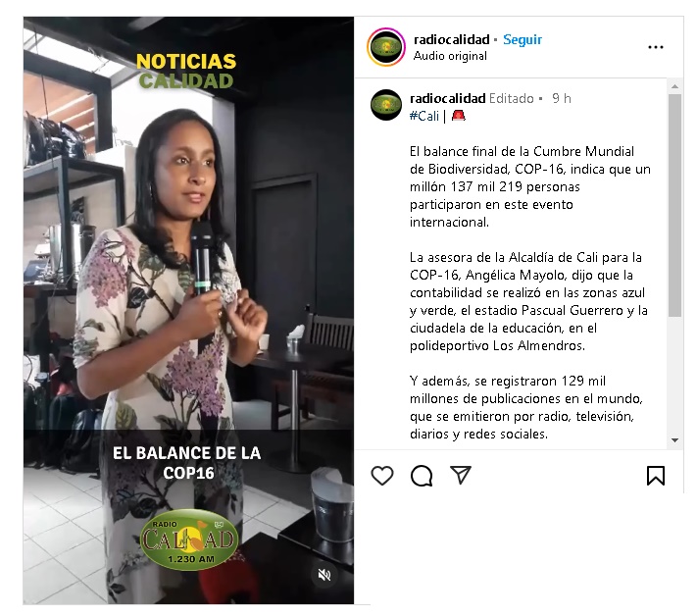
Task: Click the caption scrollbar down arrow
Action: pyautogui.click(x=674, y=440)
